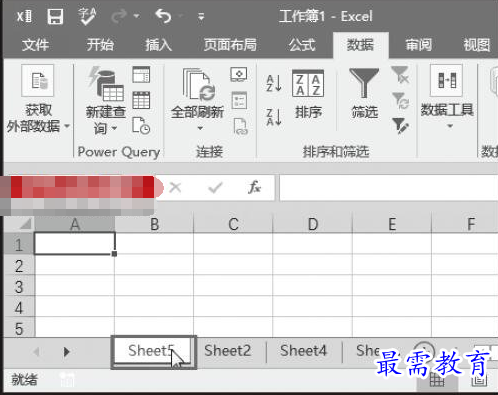This screenshot has width=498, height=395.
Task: Toggle the 筛选 filter funnel button
Action: tap(364, 93)
